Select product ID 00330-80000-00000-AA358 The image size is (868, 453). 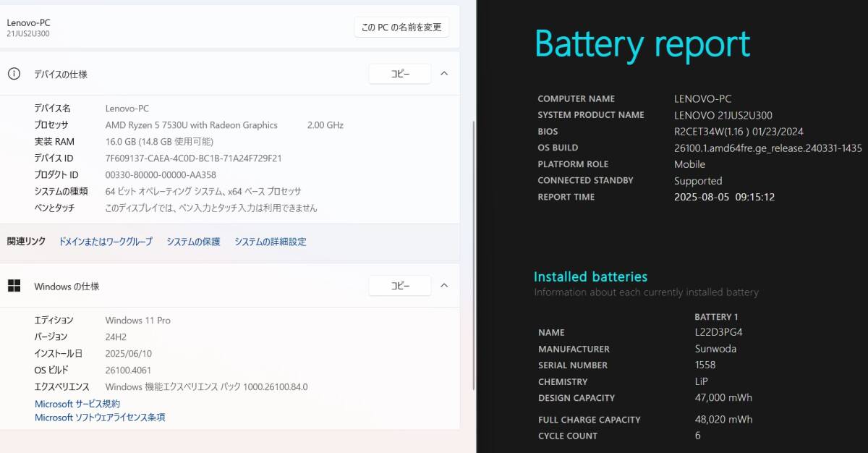161,175
